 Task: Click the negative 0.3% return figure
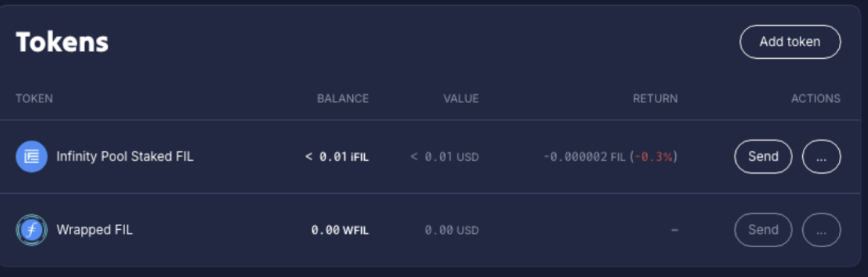tap(653, 157)
